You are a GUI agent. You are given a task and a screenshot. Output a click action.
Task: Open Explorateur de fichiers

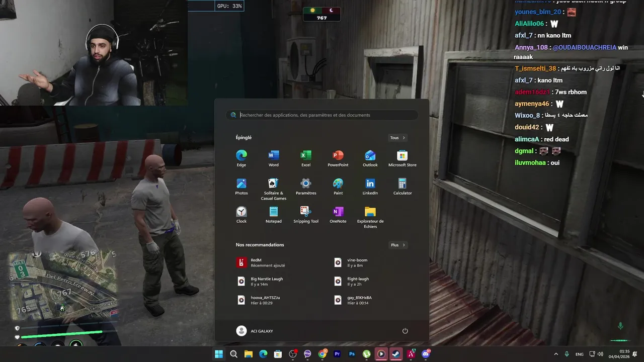coord(370,217)
